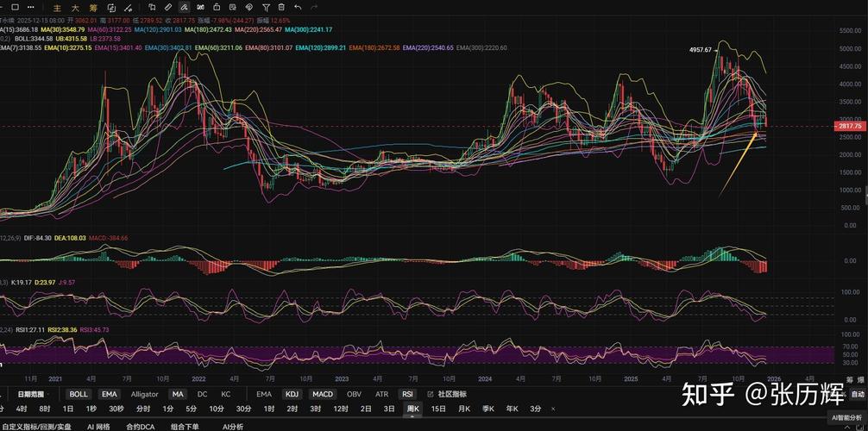Switch to the AI 网格 tab
Image resolution: width=868 pixels, height=431 pixels.
(x=97, y=426)
